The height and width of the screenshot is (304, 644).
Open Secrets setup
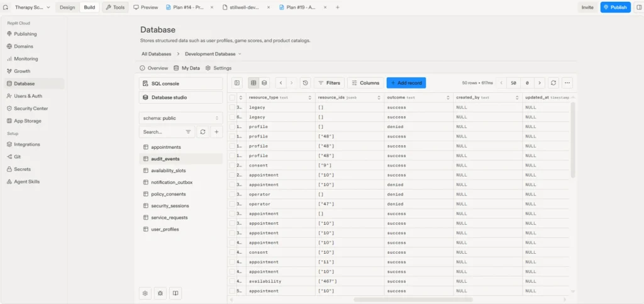pyautogui.click(x=34, y=169)
